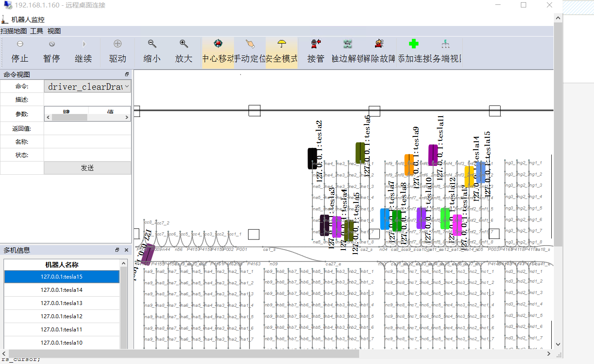Open the 视图 menu
Image resolution: width=594 pixels, height=364 pixels.
coord(54,31)
